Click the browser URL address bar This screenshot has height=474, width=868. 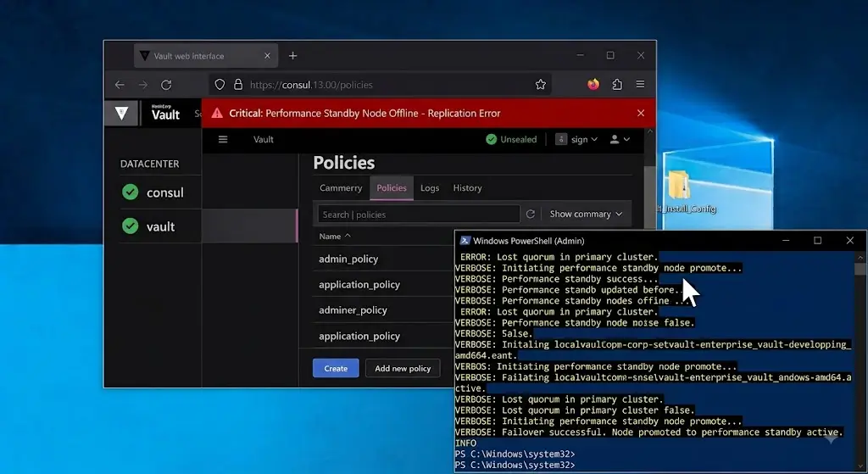coord(380,84)
